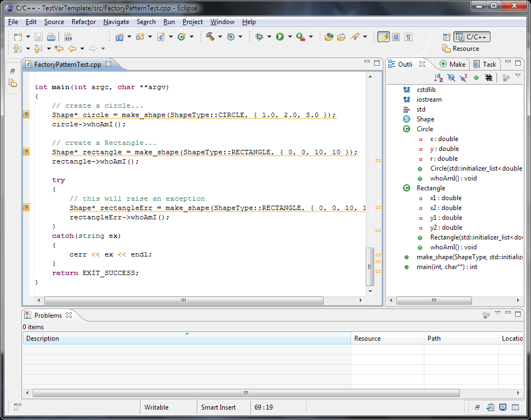The height and width of the screenshot is (420, 531).
Task: Switch to the Make tab
Action: pyautogui.click(x=453, y=64)
